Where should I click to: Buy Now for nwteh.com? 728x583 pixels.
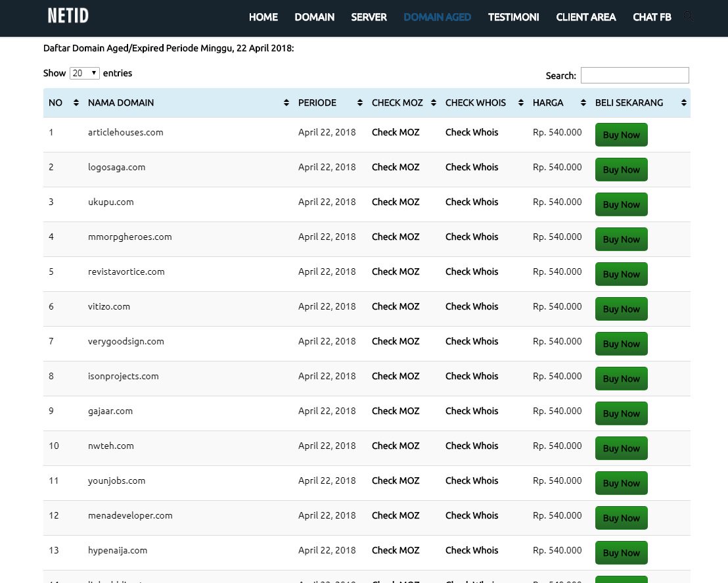621,448
